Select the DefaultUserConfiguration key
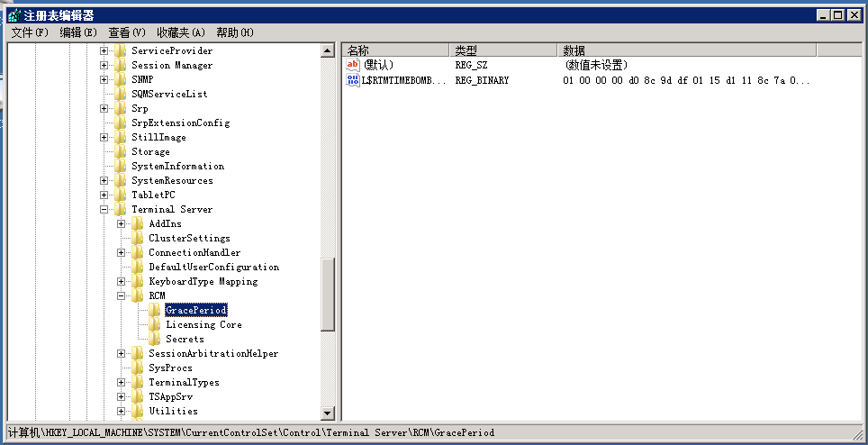Screen dimensions: 868x445 click(x=213, y=267)
